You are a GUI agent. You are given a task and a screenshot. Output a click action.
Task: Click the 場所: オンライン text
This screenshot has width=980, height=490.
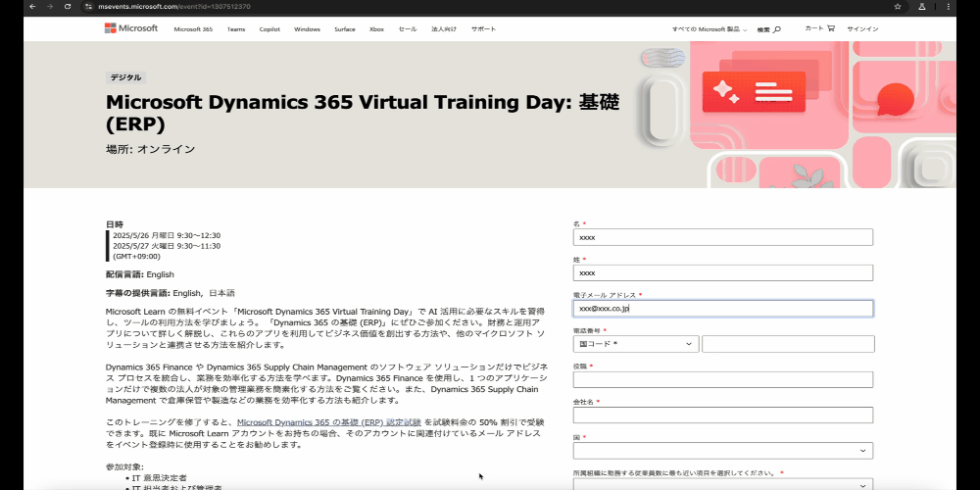[151, 149]
